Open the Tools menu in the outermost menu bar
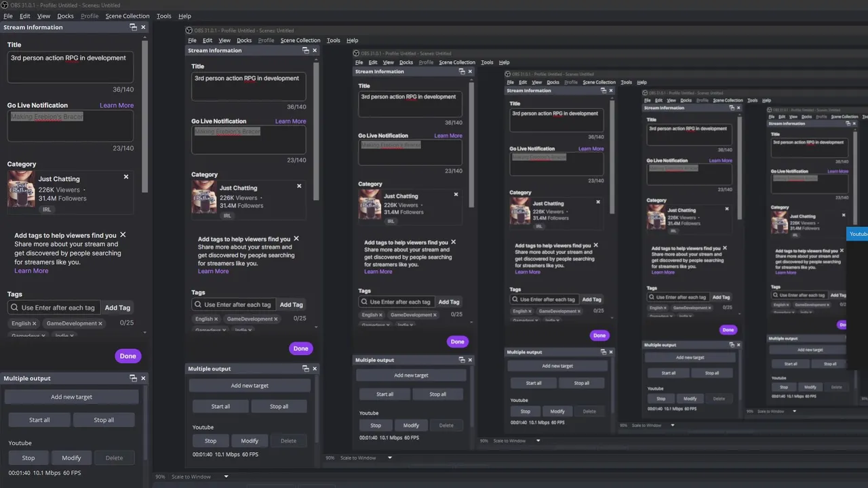 point(164,16)
